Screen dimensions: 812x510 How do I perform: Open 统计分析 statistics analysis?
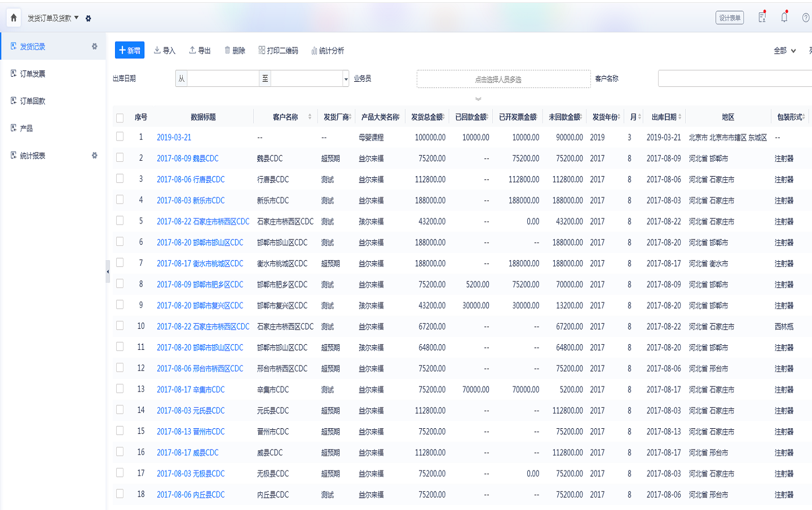click(x=328, y=50)
